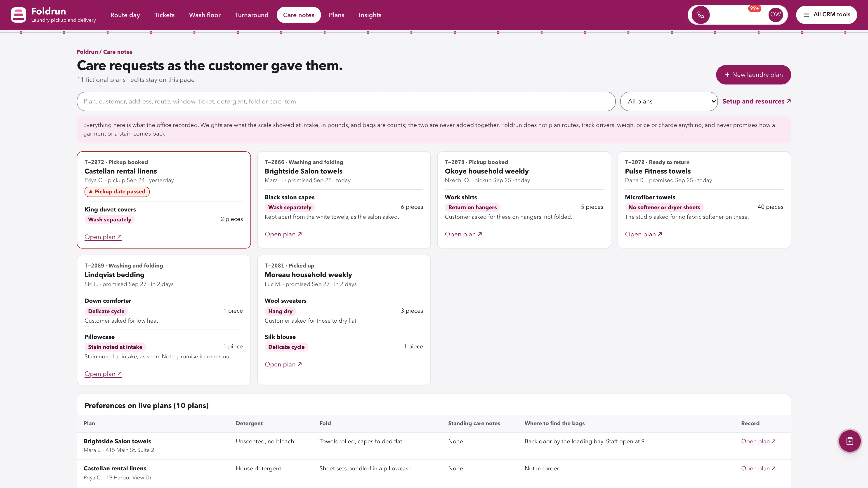Click the Wash separately tag on Black salon capes
868x488 pixels.
click(290, 207)
